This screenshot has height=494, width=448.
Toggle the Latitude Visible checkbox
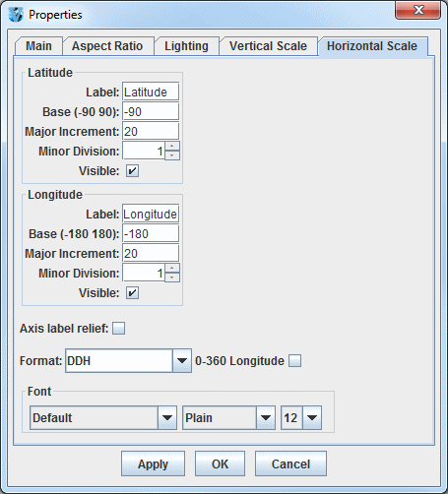pos(132,171)
